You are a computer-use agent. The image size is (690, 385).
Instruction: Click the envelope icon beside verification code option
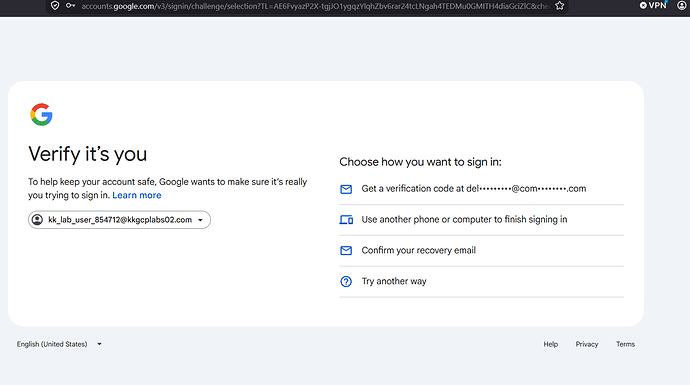click(346, 189)
